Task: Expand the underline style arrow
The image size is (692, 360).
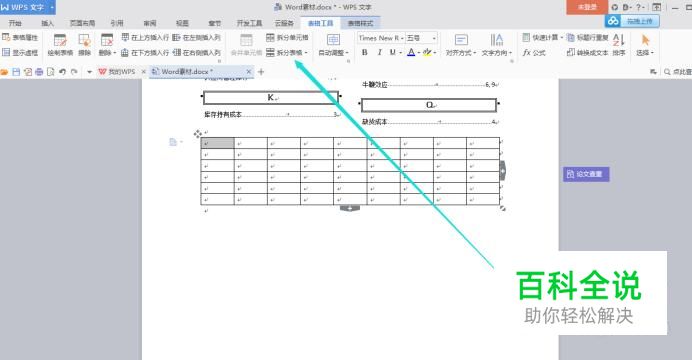Action: (400, 53)
